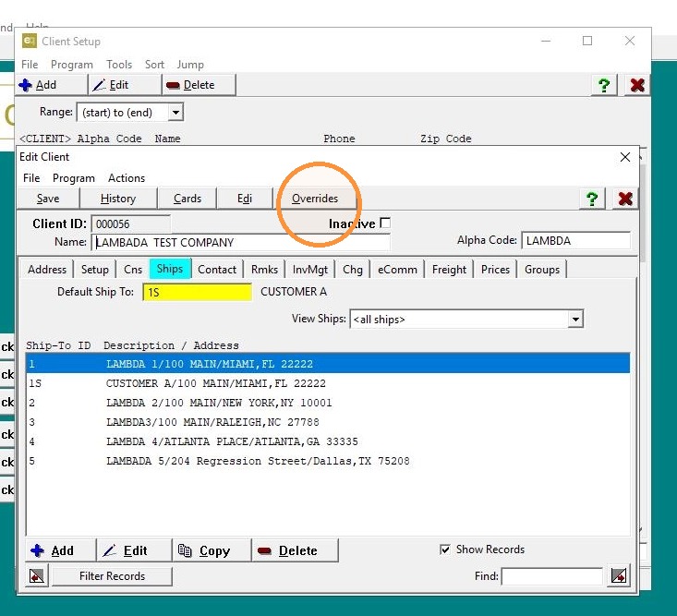The height and width of the screenshot is (616, 677).
Task: Open the Range dropdown (start) to (end)
Action: pos(175,113)
